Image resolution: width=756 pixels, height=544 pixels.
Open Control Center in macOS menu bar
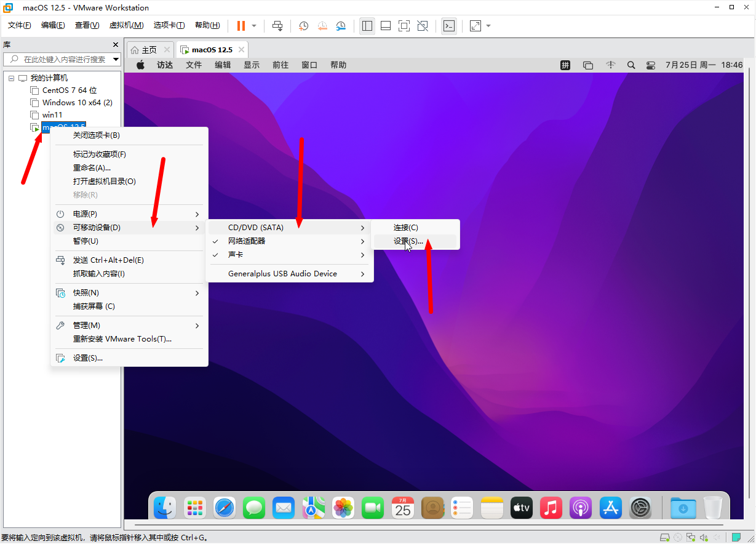(650, 65)
